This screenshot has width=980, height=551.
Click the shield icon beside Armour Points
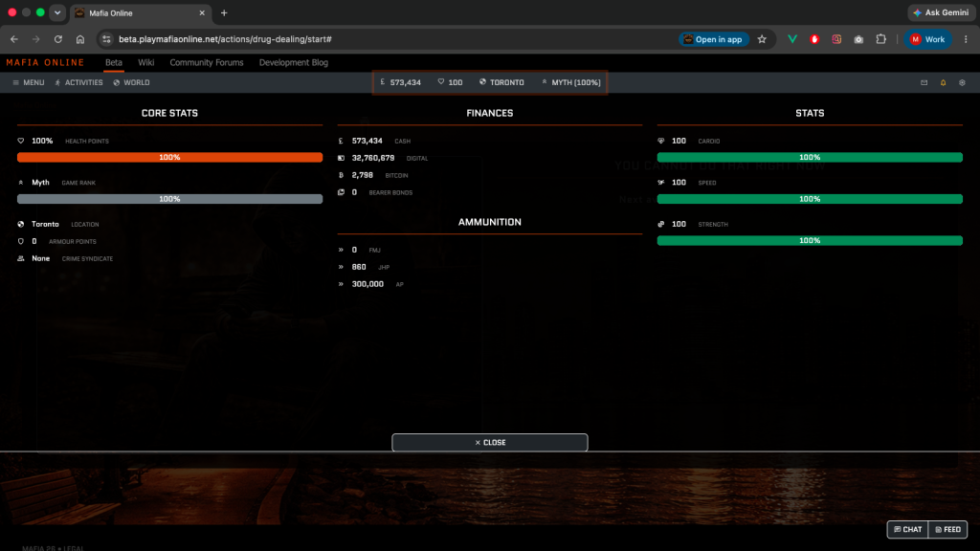tap(21, 241)
